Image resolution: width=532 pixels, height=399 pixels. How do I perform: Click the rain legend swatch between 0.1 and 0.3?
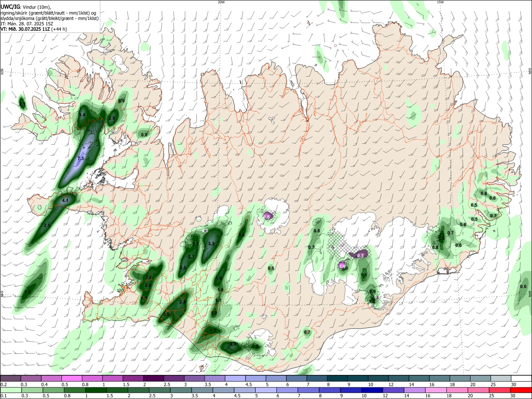(10, 390)
